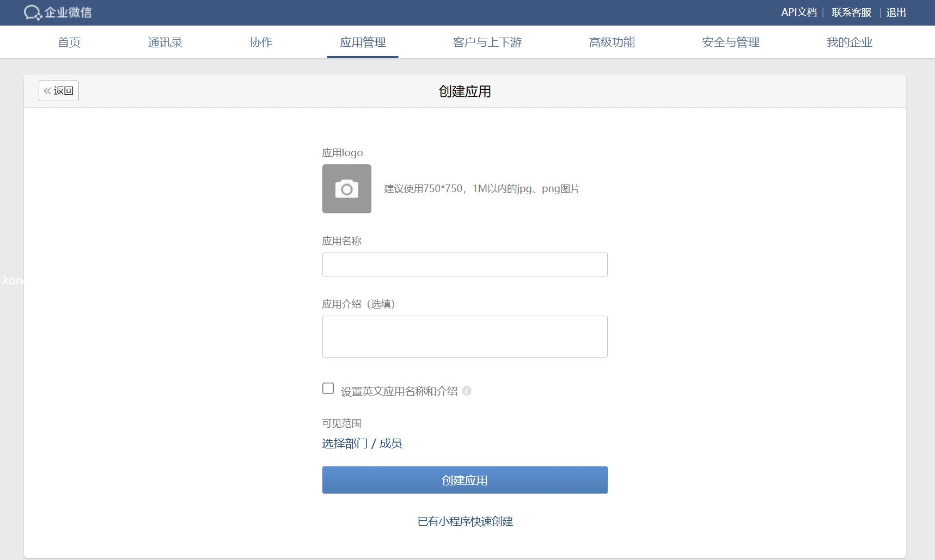Open 首页 tab
935x560 pixels.
click(69, 42)
